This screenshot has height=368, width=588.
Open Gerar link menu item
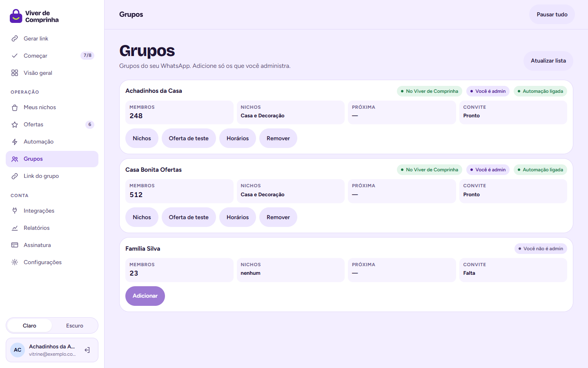tap(52, 38)
